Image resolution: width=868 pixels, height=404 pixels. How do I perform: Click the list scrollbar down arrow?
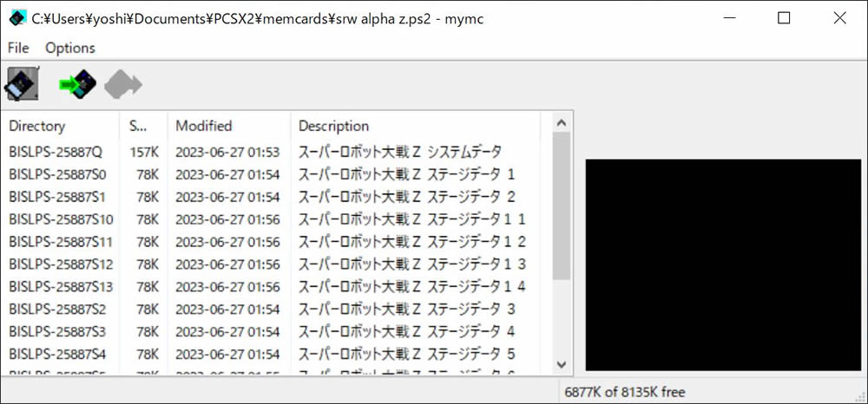[562, 364]
